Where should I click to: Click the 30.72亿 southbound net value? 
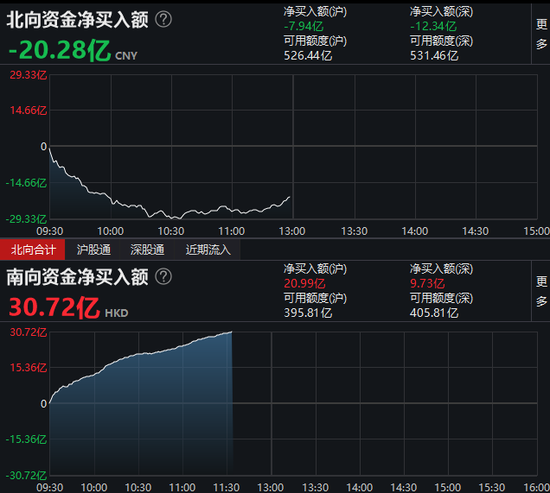pos(54,307)
